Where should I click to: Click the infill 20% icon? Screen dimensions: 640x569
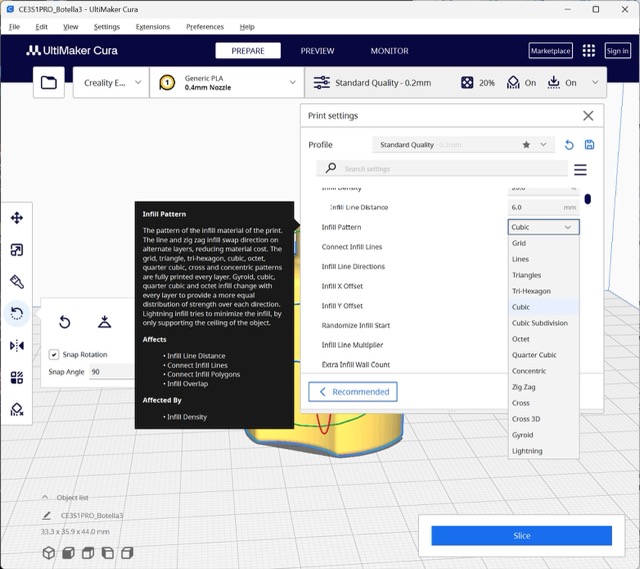coord(467,83)
